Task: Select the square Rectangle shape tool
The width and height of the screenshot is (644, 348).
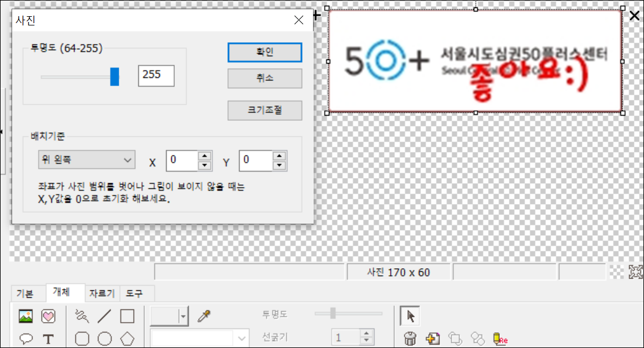Action: click(127, 316)
